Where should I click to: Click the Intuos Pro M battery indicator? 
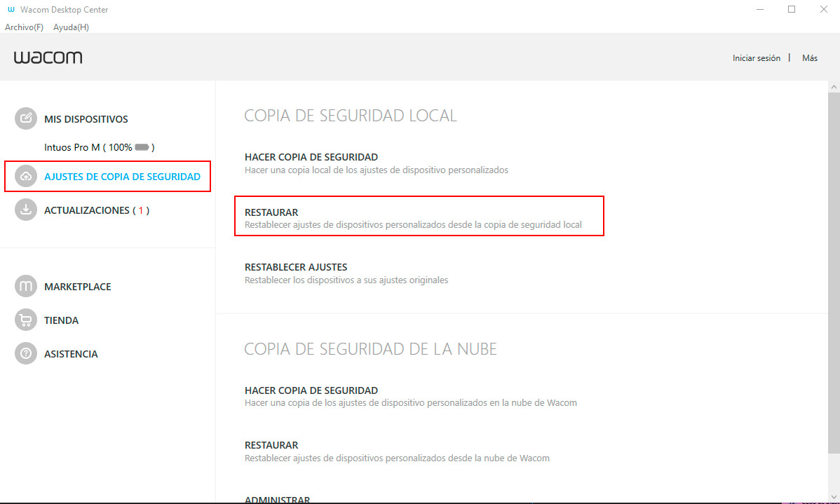[142, 147]
